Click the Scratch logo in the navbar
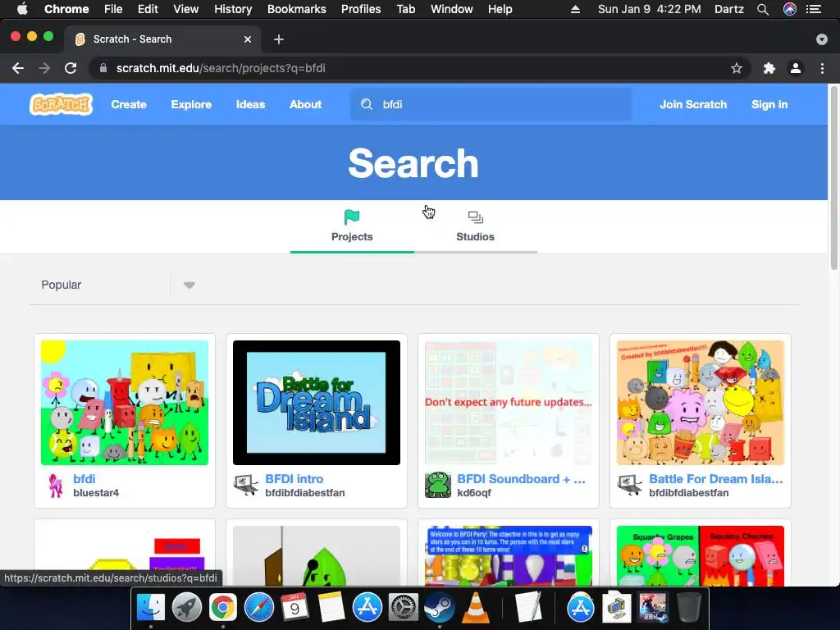The width and height of the screenshot is (840, 630). click(61, 104)
